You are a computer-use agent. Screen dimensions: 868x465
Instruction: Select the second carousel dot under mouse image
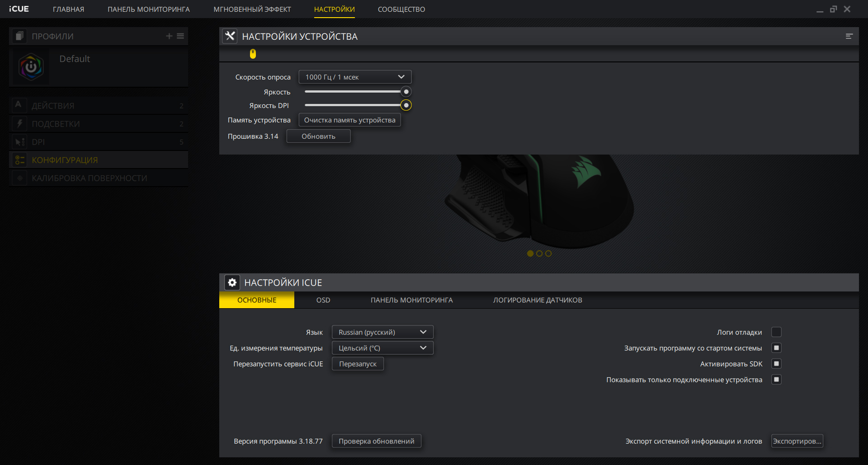539,254
